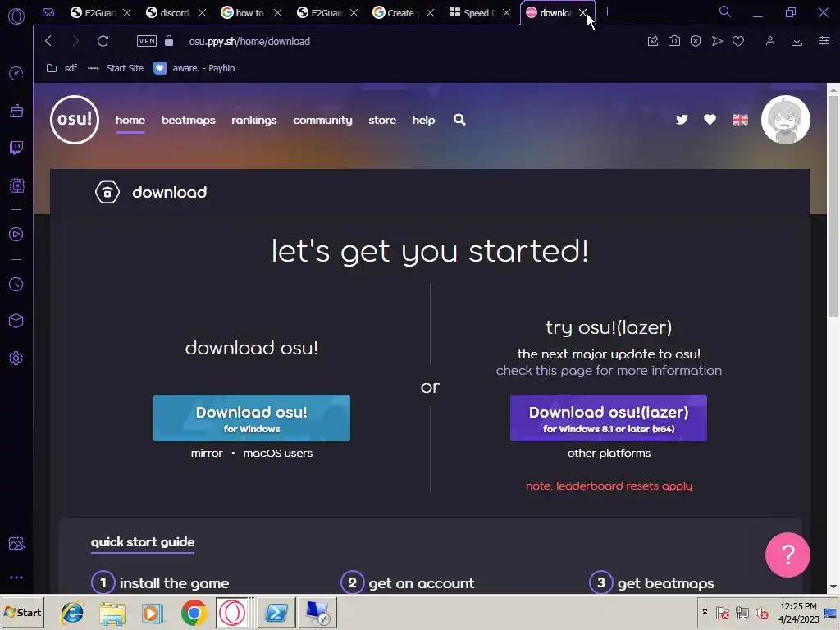Viewport: 840px width, 630px height.
Task: Open language selector UK flag
Action: [x=740, y=120]
